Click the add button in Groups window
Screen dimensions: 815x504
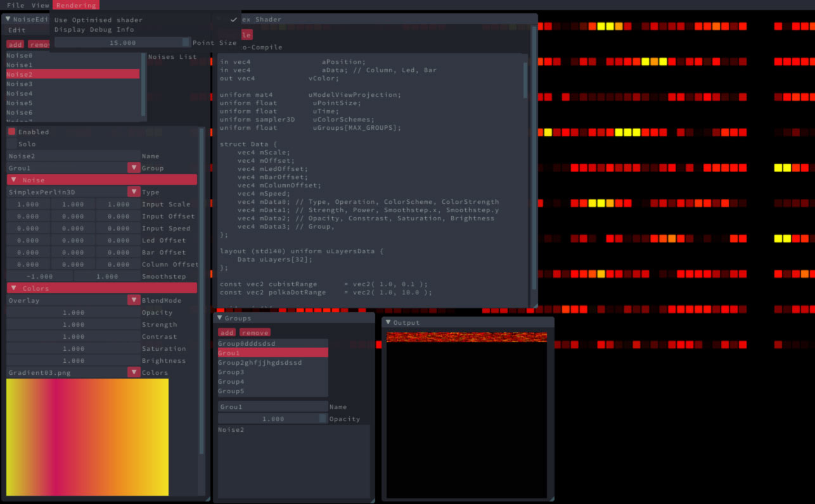tap(227, 332)
